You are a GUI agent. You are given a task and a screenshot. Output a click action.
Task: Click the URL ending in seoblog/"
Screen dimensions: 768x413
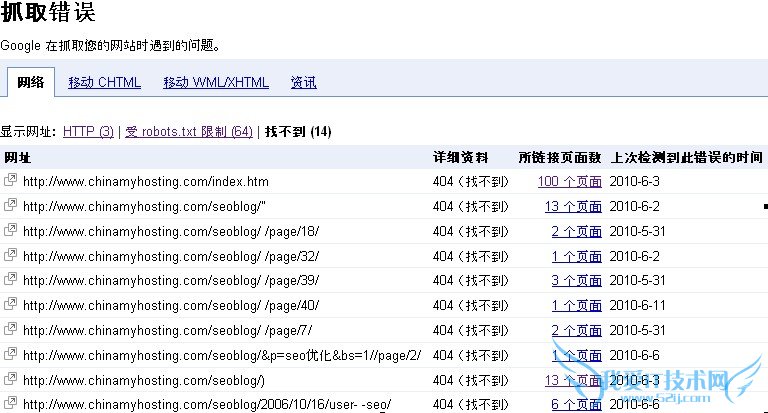(144, 207)
